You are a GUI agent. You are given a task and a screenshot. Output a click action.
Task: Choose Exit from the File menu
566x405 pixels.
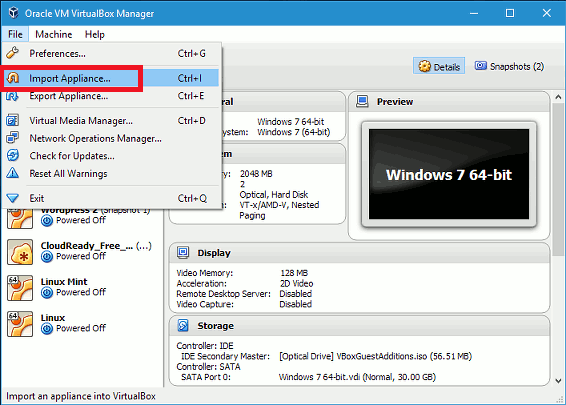click(x=112, y=198)
